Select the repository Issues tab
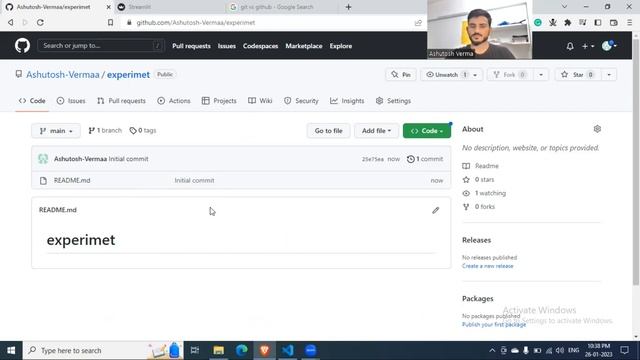Image resolution: width=640 pixels, height=360 pixels. 71,101
